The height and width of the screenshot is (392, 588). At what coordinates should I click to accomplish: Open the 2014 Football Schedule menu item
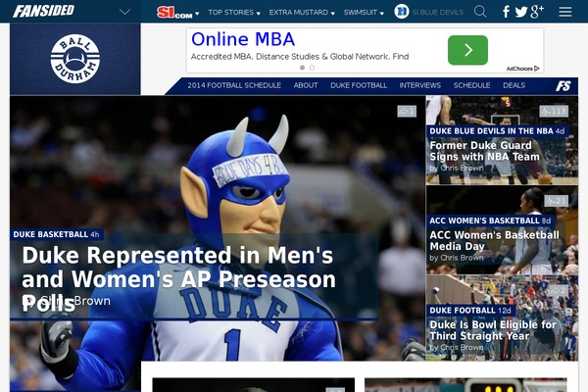[234, 85]
